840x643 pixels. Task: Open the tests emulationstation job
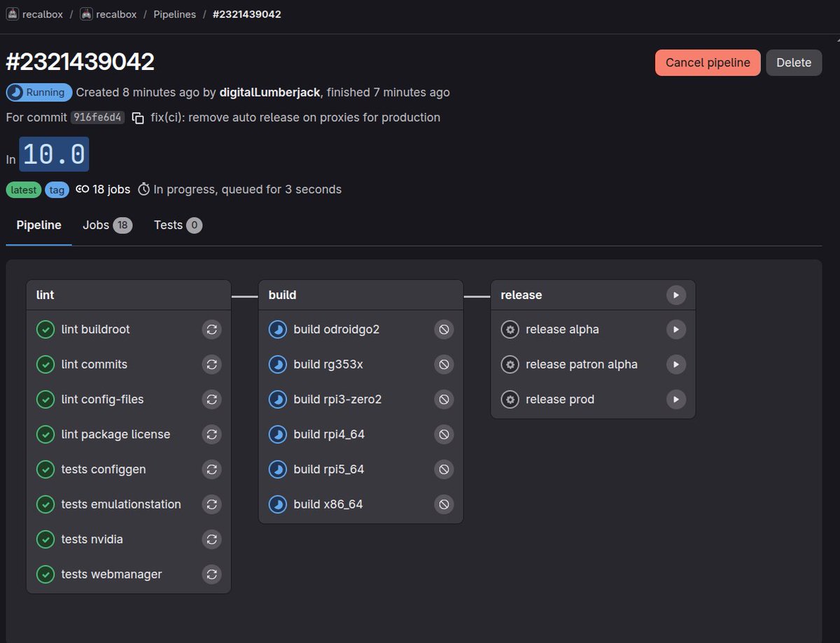[121, 504]
